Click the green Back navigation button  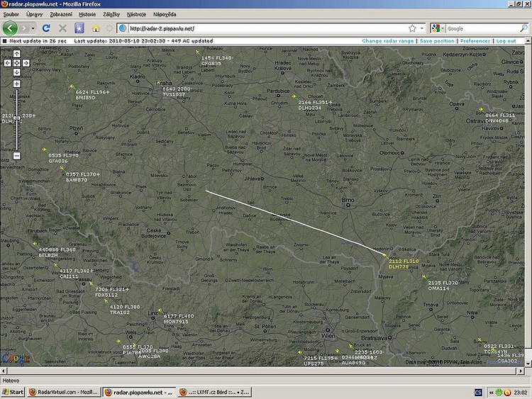coord(10,28)
